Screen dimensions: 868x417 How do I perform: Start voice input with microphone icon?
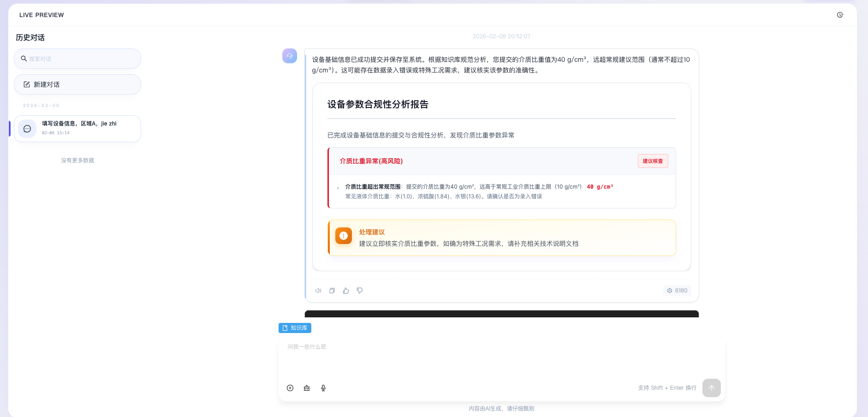[x=323, y=388]
